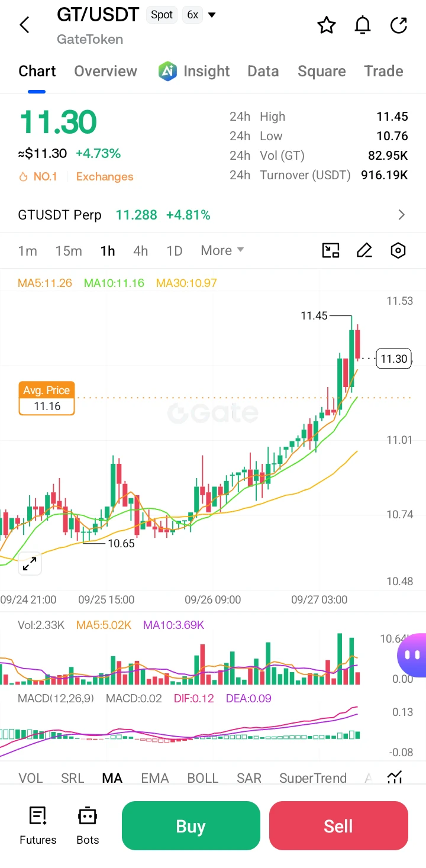Open the Exchanges category link
This screenshot has height=868, width=426.
point(105,176)
